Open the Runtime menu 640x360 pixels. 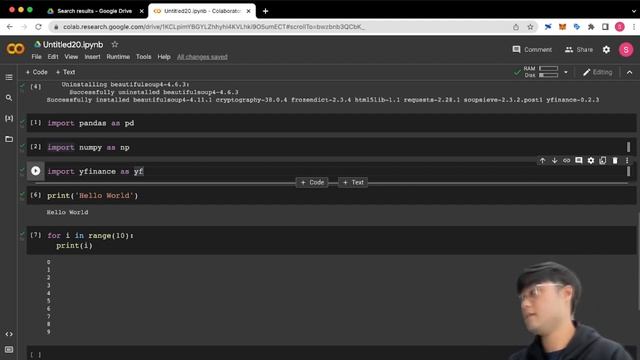click(118, 57)
